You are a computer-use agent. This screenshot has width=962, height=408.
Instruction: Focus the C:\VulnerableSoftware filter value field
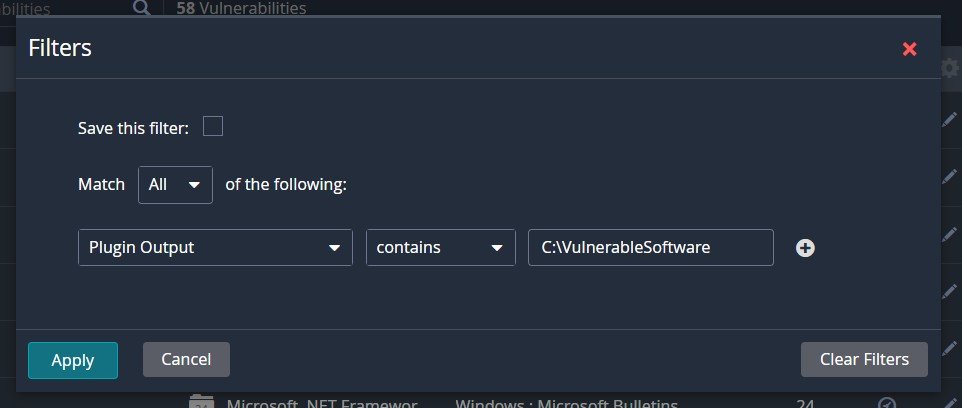click(x=650, y=248)
